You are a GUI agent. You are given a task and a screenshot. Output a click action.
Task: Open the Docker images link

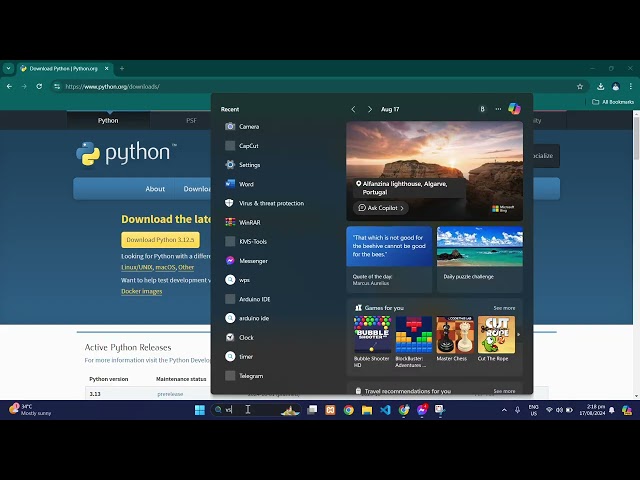click(x=142, y=291)
